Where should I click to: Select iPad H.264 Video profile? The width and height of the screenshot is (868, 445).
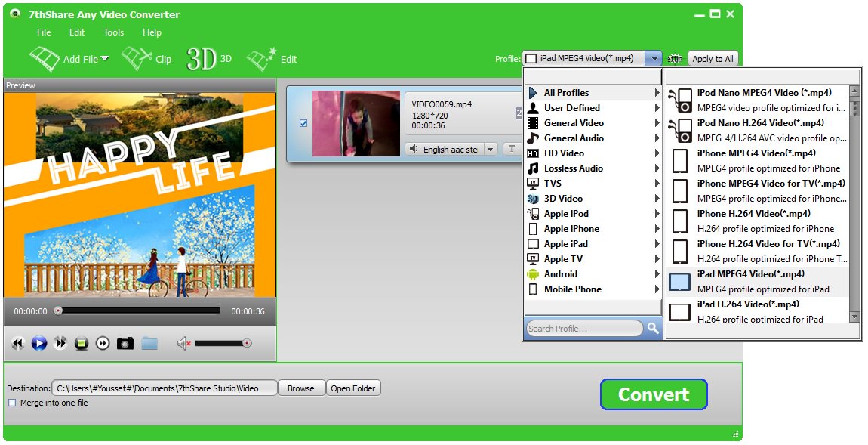[x=757, y=311]
